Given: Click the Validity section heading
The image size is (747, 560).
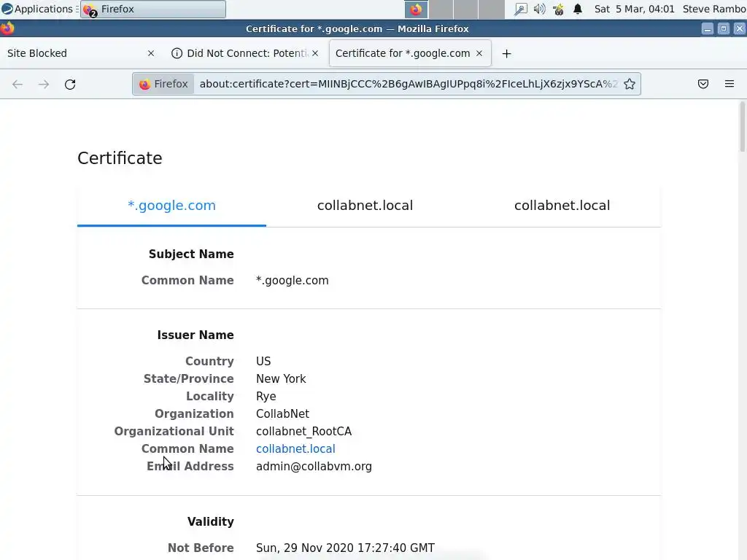Looking at the screenshot, I should coord(211,522).
